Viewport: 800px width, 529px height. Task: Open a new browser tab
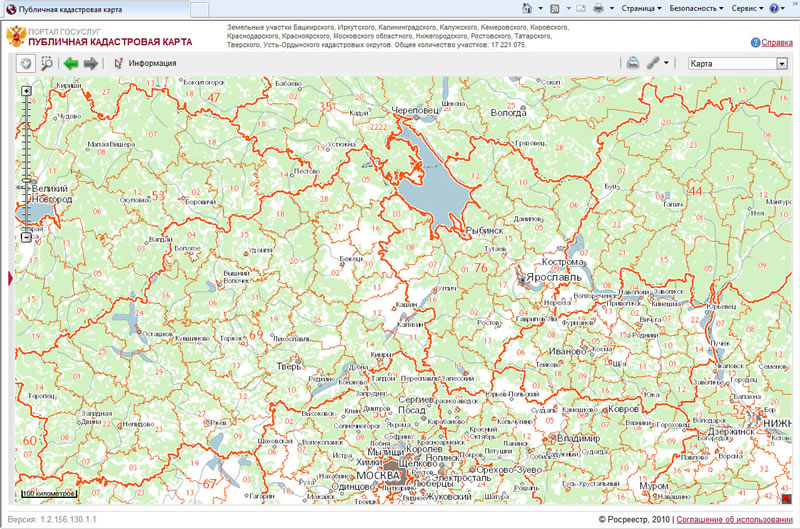point(199,9)
